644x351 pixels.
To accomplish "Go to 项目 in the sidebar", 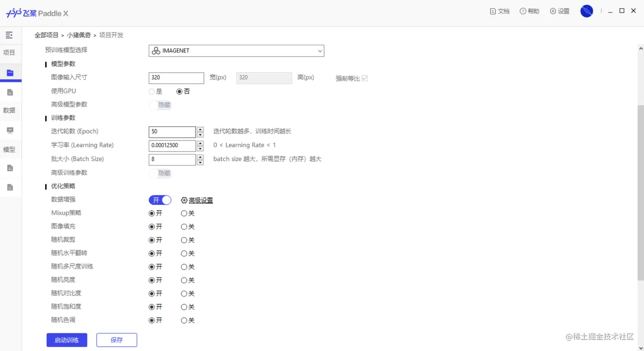I will coord(9,53).
